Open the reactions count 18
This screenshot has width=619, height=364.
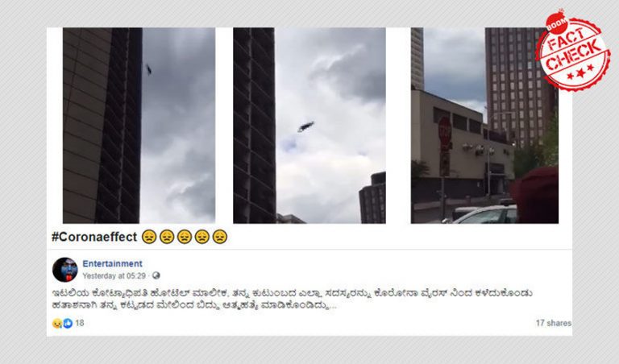tap(80, 323)
